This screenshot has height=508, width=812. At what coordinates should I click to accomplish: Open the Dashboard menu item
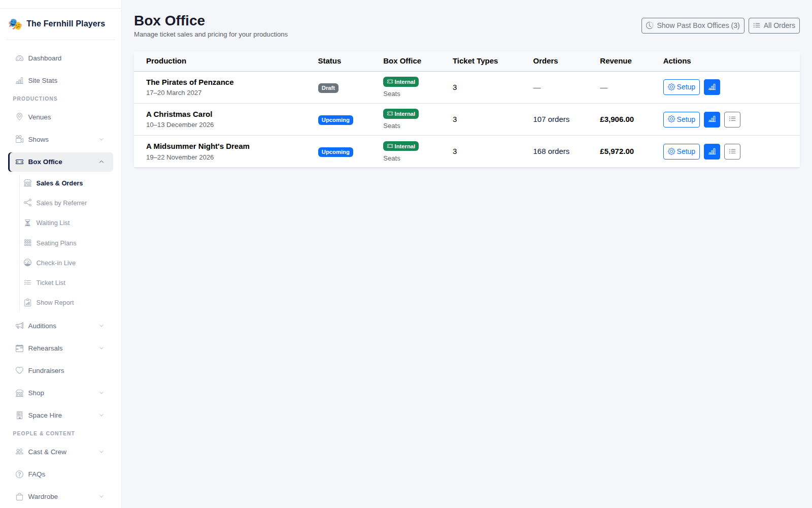[60, 58]
